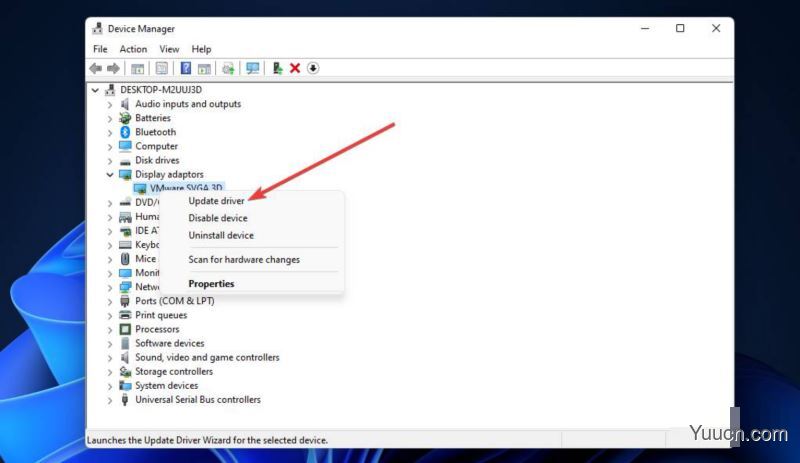The width and height of the screenshot is (800, 463).
Task: Click the Display adaptors icon
Action: [125, 175]
